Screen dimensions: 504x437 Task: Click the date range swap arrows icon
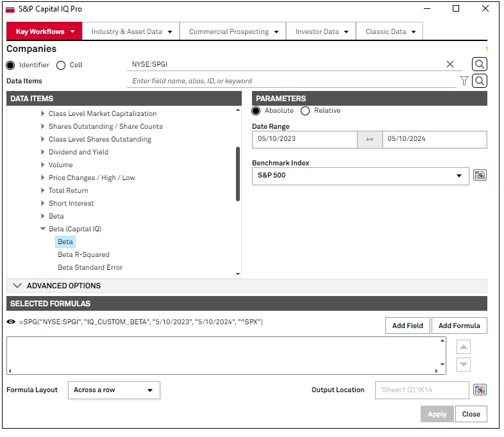(369, 139)
